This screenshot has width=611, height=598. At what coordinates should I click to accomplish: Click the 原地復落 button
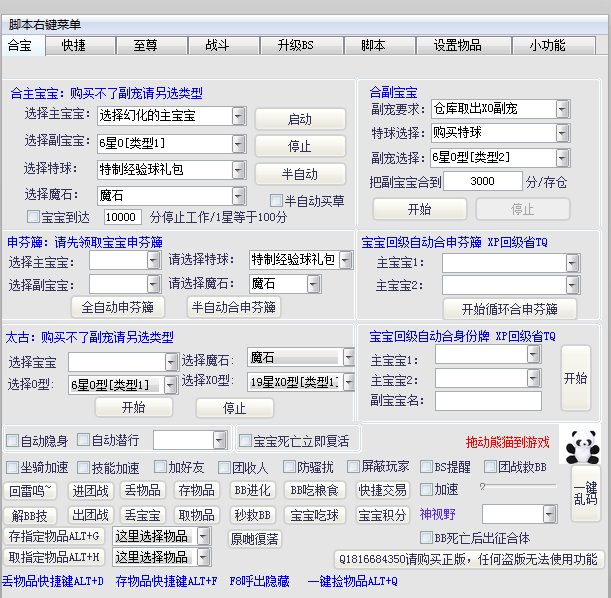pyautogui.click(x=254, y=539)
